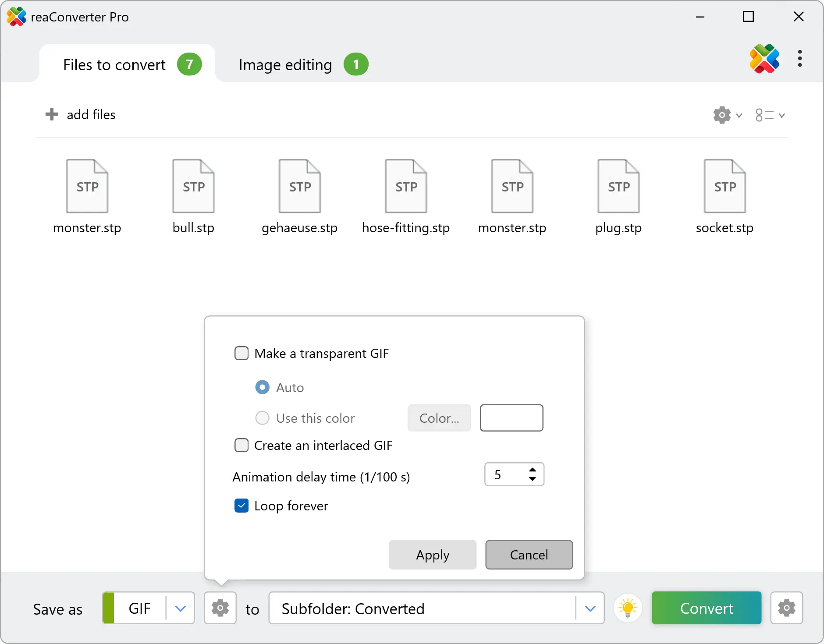Select the plug.stp file icon
Screen dimensions: 824x644
tap(618, 186)
